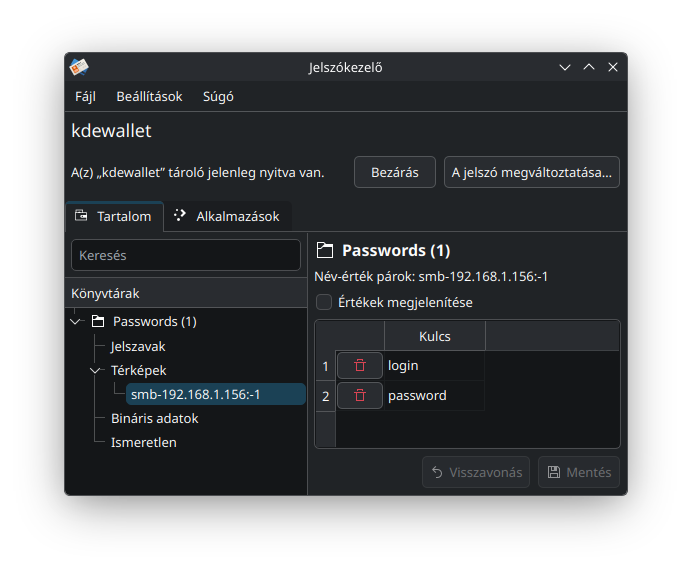The width and height of the screenshot is (692, 572).
Task: Click the folder icon beside Passwords (1) heading
Action: coord(325,250)
